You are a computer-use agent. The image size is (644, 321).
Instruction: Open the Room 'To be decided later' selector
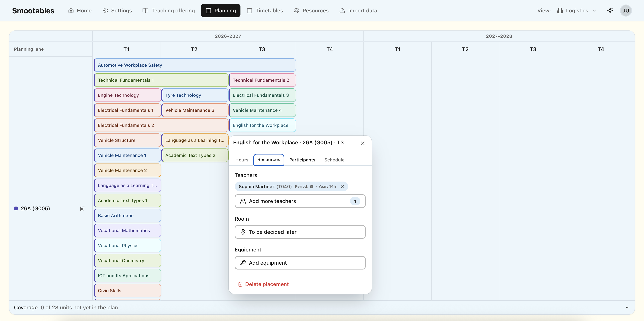(x=300, y=232)
